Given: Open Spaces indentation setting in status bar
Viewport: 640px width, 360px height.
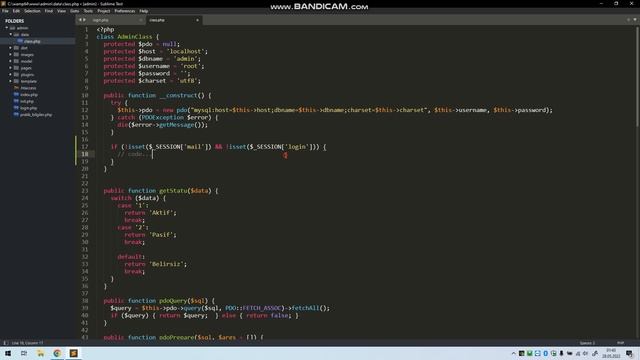Looking at the screenshot, I should [x=587, y=343].
